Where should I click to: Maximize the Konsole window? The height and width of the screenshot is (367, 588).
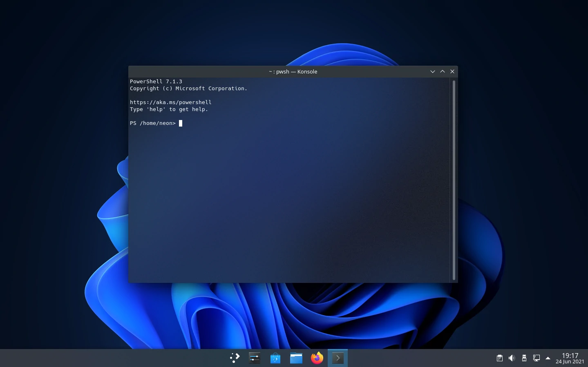[443, 71]
